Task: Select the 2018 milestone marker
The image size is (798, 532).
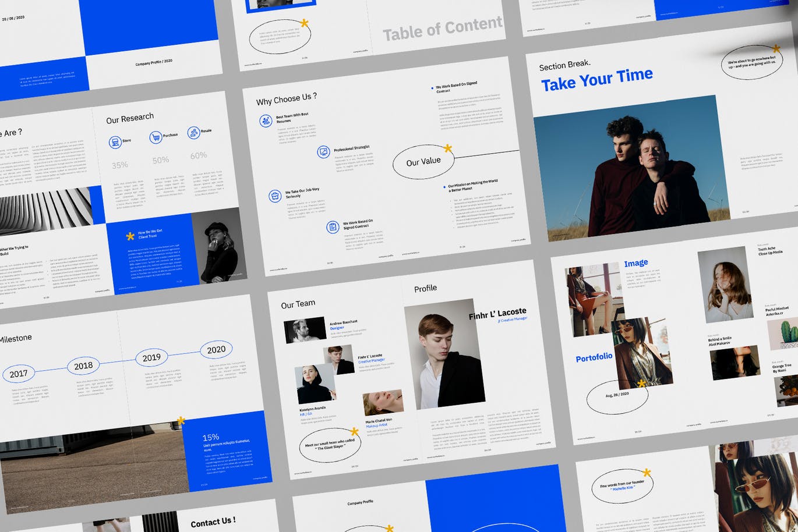Action: pyautogui.click(x=83, y=366)
